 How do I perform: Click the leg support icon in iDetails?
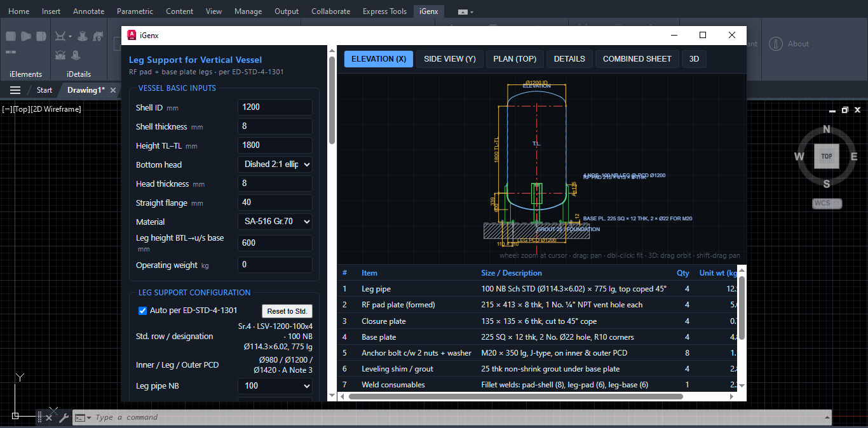point(60,55)
